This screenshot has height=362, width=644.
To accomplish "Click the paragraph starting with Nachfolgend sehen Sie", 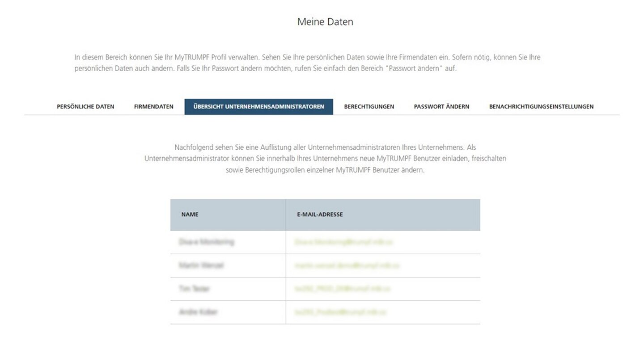I will click(325, 158).
